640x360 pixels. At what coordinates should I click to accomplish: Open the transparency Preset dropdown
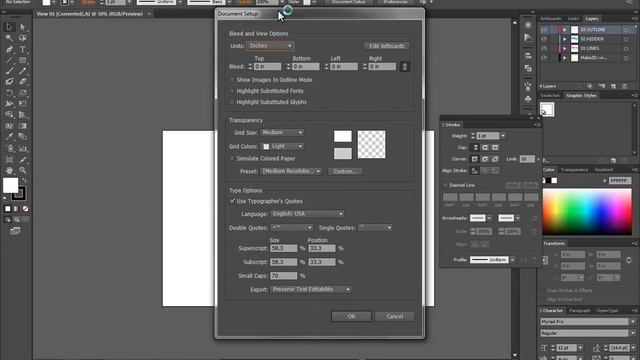click(291, 171)
